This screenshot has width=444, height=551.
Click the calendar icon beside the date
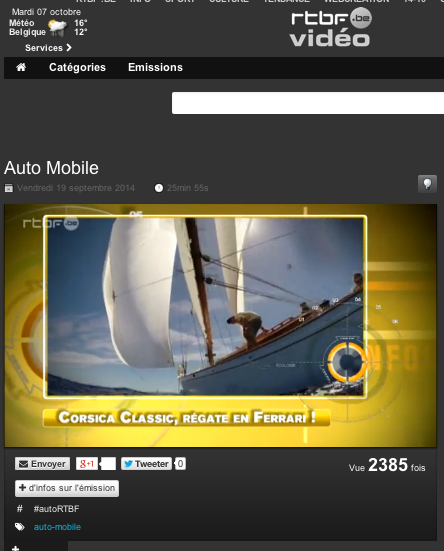coord(9,188)
